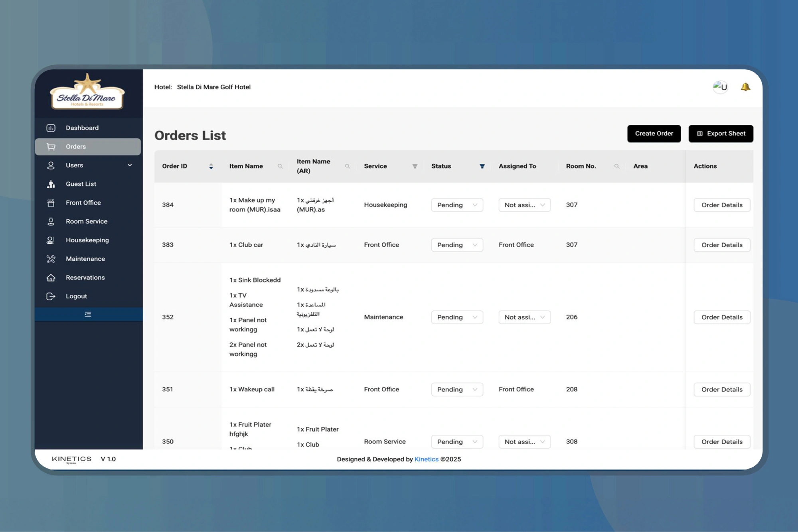Open Status dropdown for order 384
The width and height of the screenshot is (798, 532).
457,205
